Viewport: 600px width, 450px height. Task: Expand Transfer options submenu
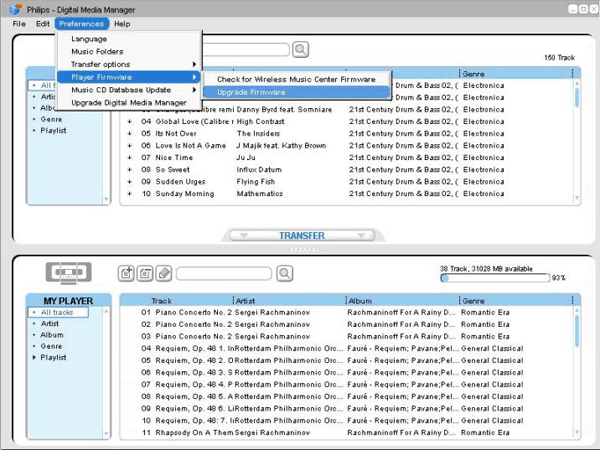tap(128, 64)
